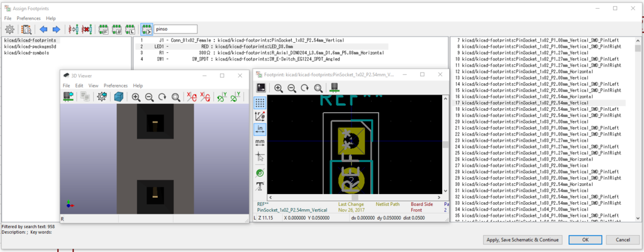Toggle pad sketch mode in Footprint viewer
Screen dimensions: 644x252
point(260,173)
